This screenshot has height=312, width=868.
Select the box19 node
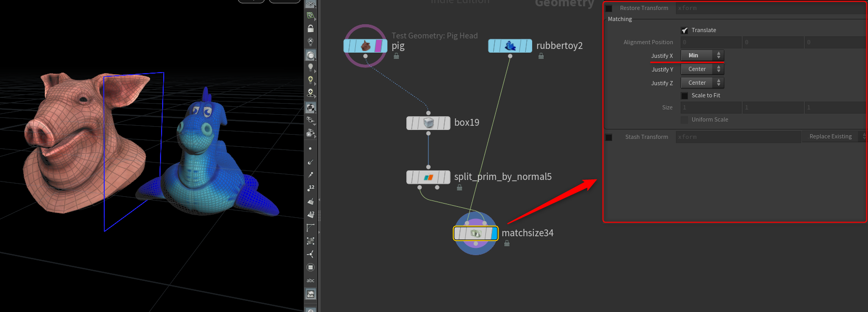428,123
